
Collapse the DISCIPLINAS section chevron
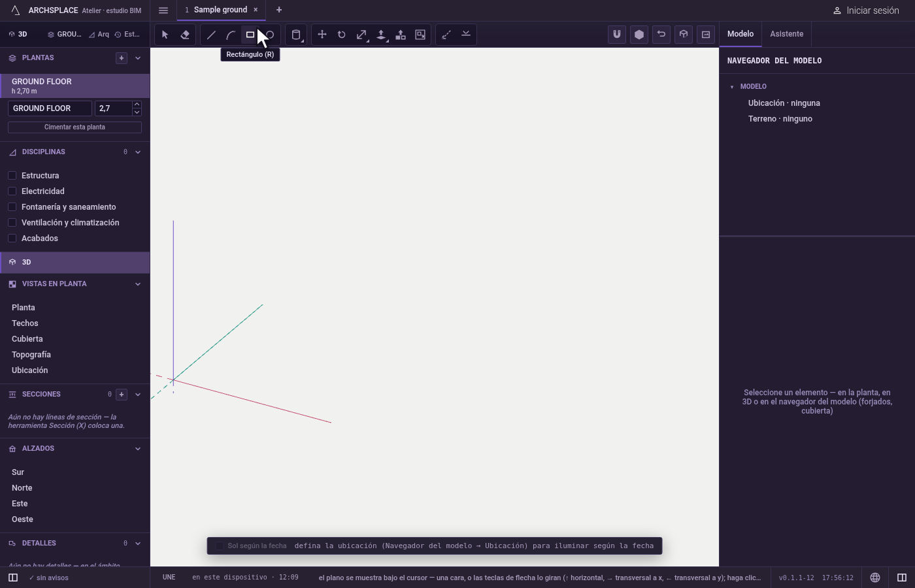(x=138, y=152)
